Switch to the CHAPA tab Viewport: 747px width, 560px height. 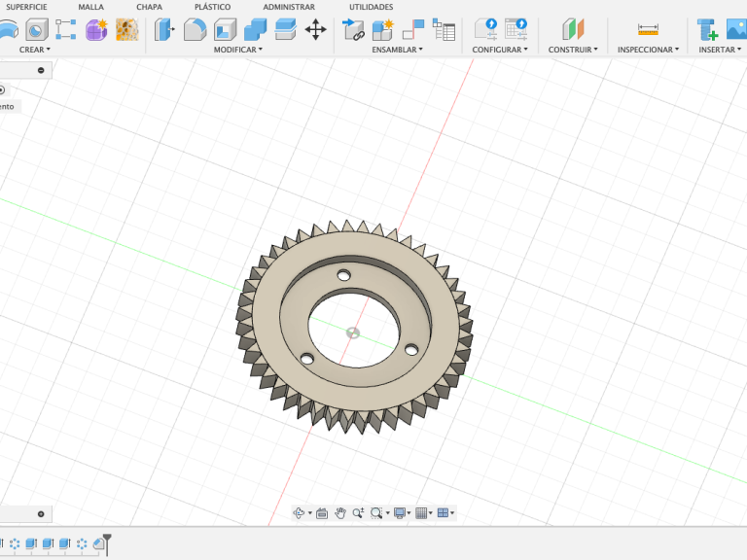point(149,7)
